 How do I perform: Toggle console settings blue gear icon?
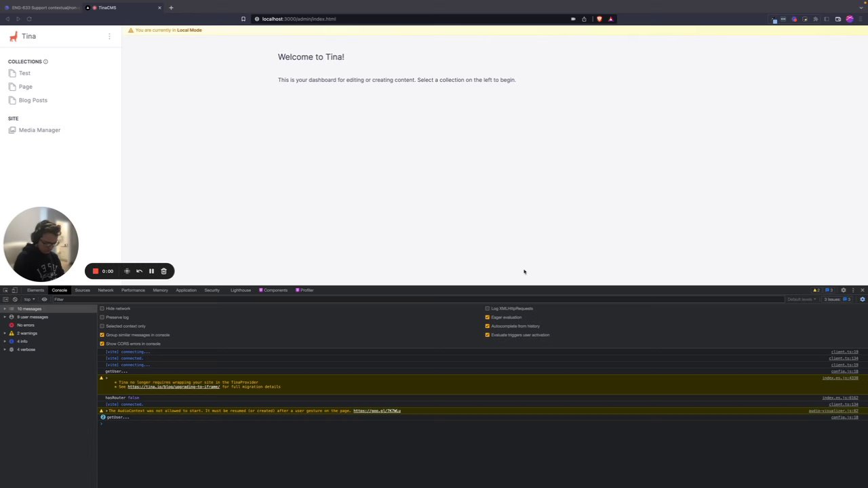863,300
